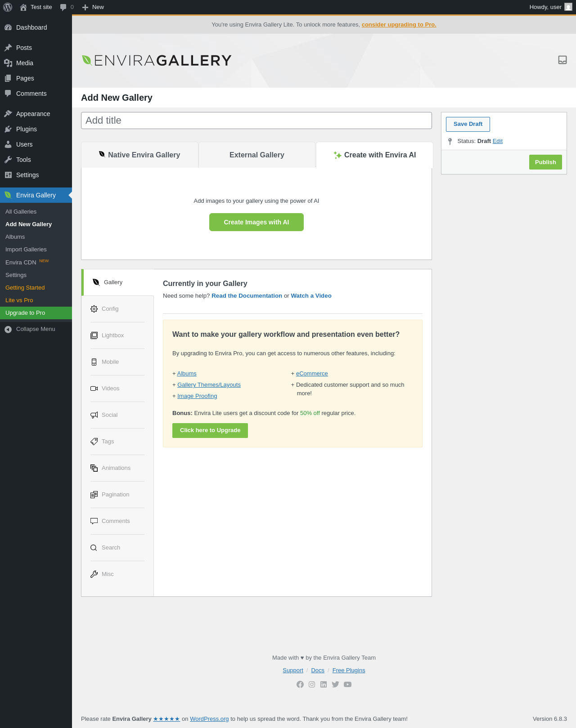Open the Twitter icon in footer

(x=335, y=684)
